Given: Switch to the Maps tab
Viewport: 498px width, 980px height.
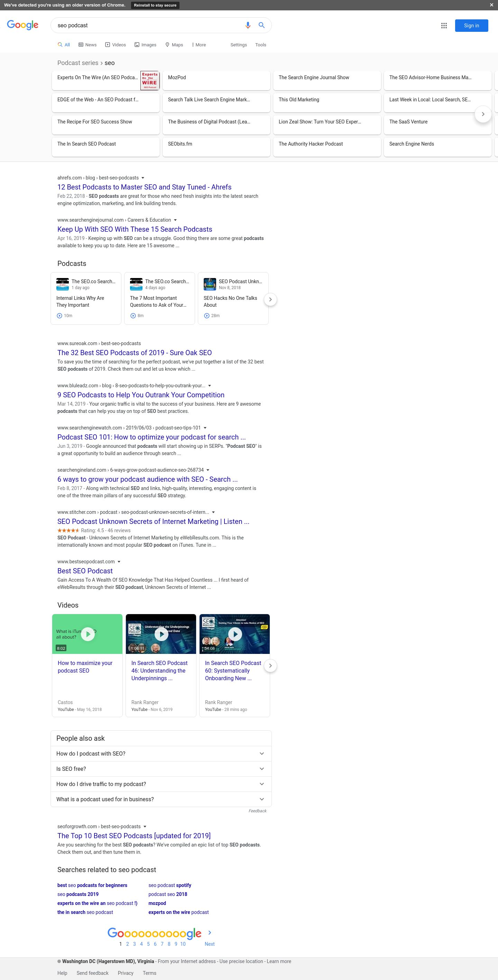Looking at the screenshot, I should tap(174, 45).
